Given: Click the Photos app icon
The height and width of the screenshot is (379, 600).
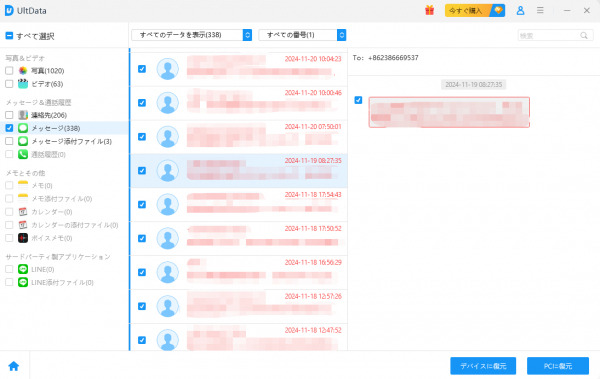Looking at the screenshot, I should (23, 71).
